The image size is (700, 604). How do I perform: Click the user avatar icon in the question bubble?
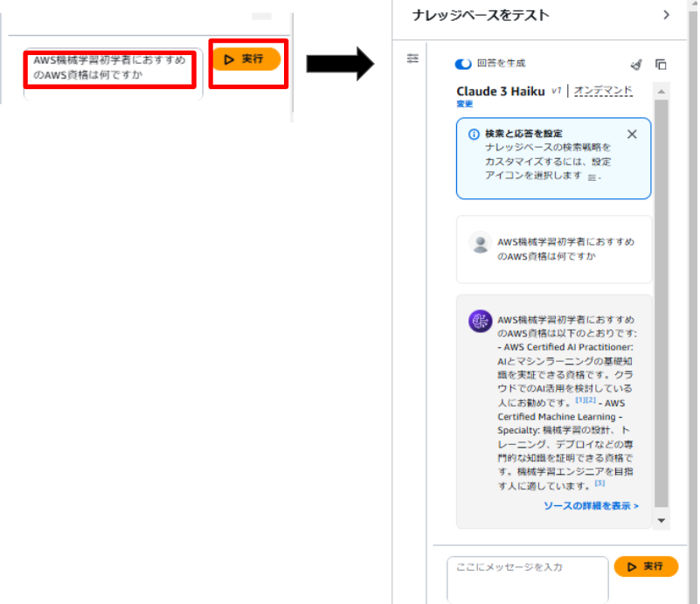coord(480,243)
